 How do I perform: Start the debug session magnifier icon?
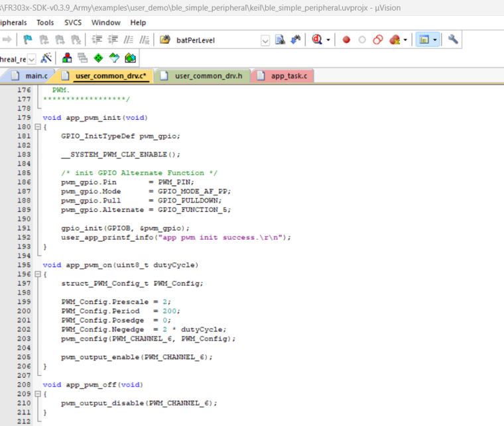point(317,40)
